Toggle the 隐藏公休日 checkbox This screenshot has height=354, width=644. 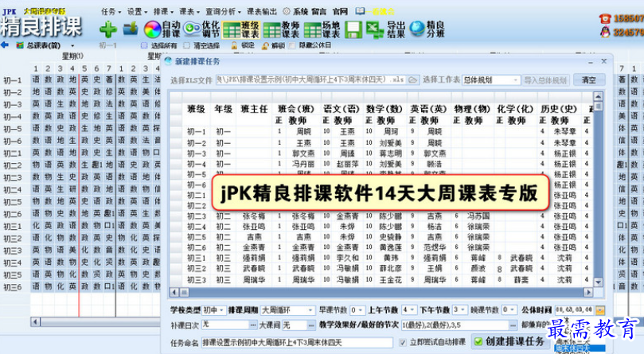tap(292, 45)
